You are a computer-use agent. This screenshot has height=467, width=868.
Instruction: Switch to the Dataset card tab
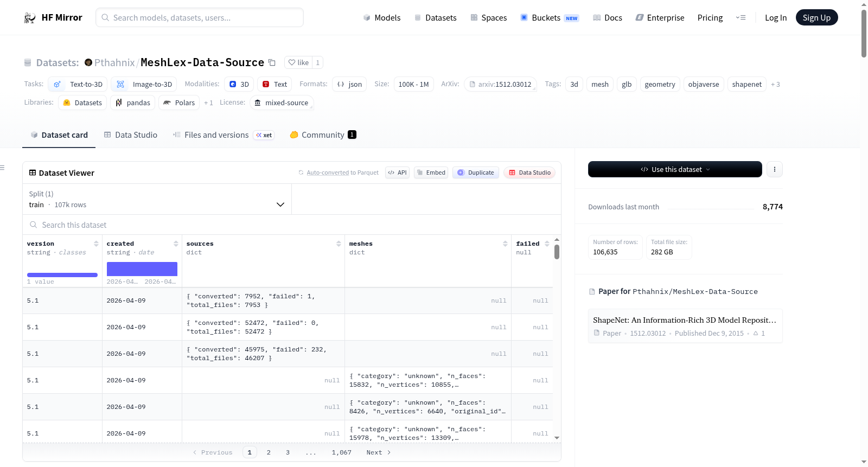coord(59,135)
